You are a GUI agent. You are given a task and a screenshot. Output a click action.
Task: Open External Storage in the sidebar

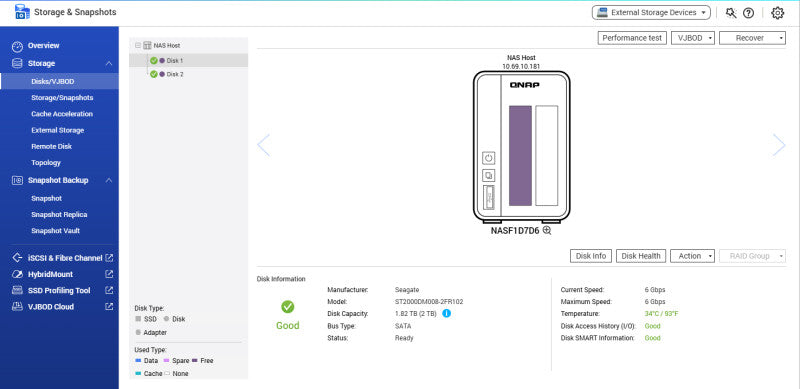click(58, 130)
